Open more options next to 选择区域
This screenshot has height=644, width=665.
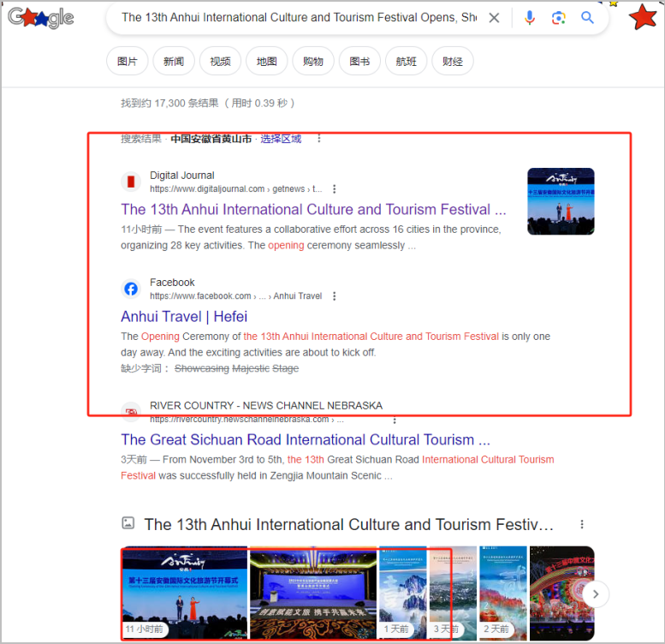[319, 139]
